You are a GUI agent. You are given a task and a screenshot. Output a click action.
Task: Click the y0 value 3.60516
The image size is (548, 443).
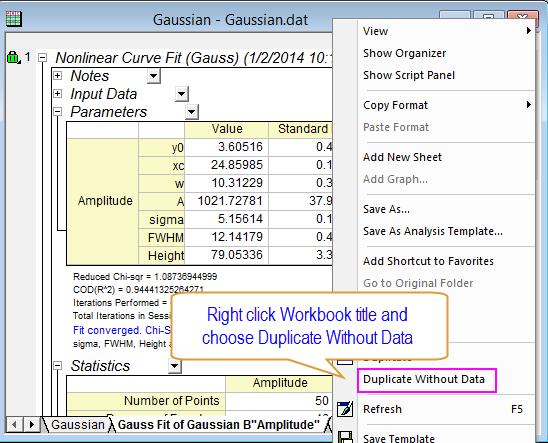pos(226,147)
